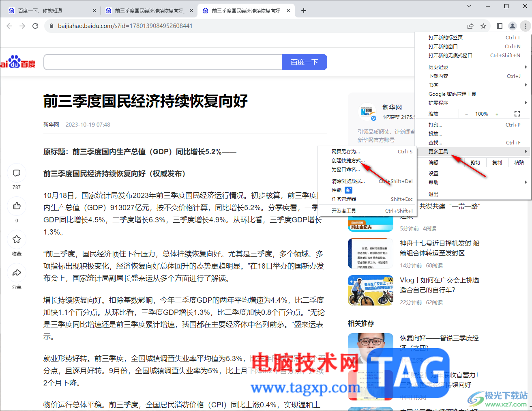Select 打开新的无痕式窗口 menu item
The image size is (532, 411).
tap(473, 55)
